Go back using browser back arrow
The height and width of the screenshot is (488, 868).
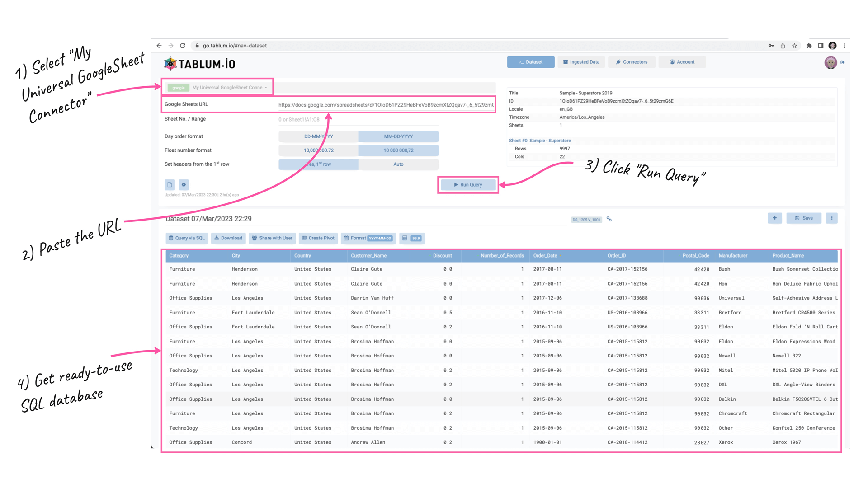click(159, 46)
